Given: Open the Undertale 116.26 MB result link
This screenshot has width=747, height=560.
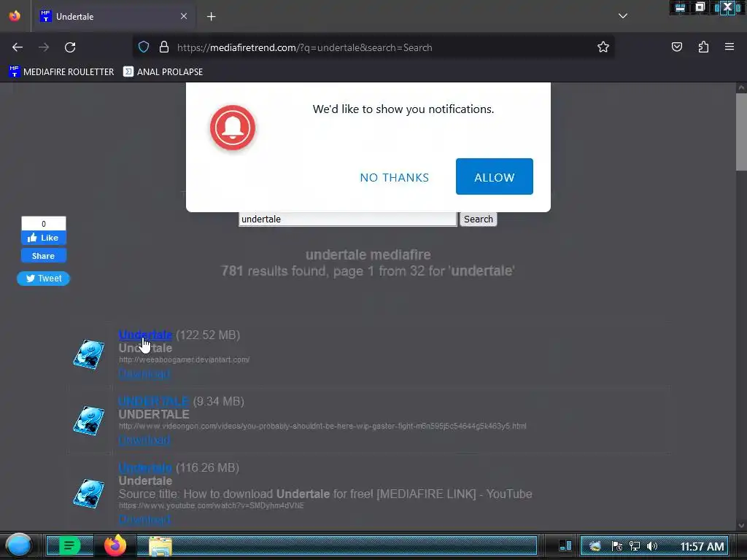Looking at the screenshot, I should (145, 467).
